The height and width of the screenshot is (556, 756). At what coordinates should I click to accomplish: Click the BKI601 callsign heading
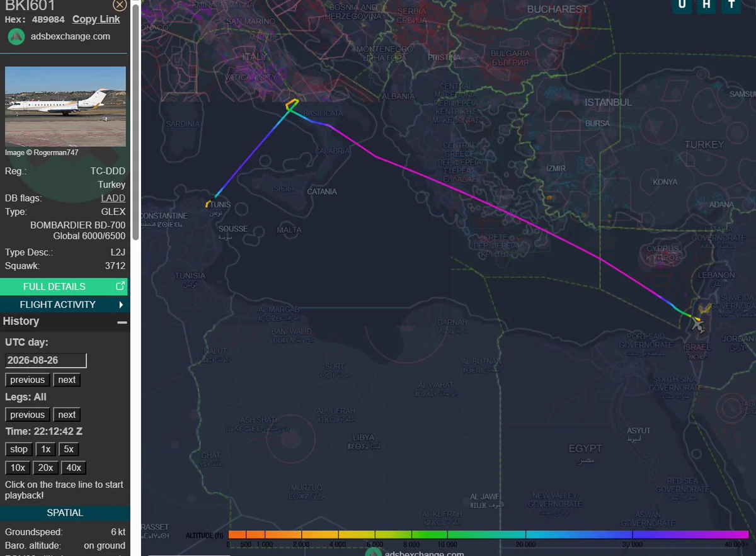coord(30,6)
